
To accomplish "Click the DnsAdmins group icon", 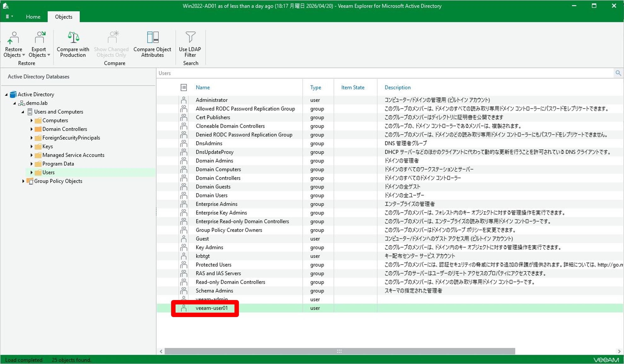I will click(184, 143).
